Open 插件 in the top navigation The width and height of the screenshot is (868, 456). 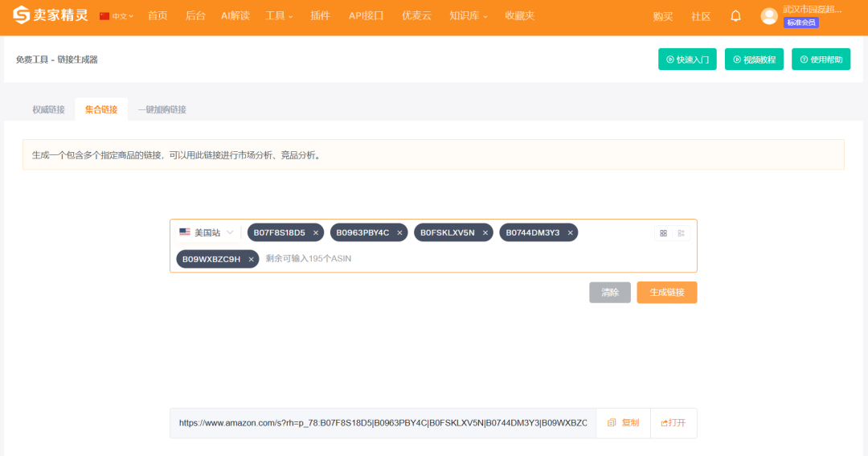coord(320,16)
